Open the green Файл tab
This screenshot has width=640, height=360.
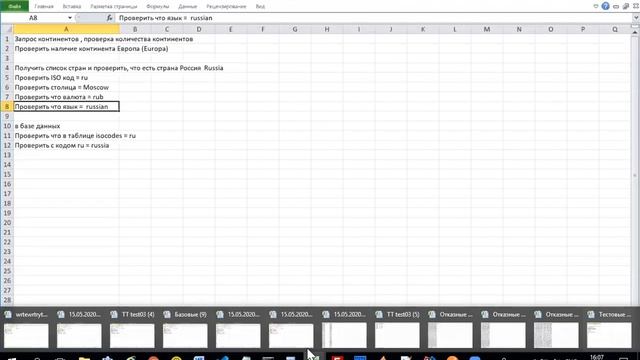point(14,6)
